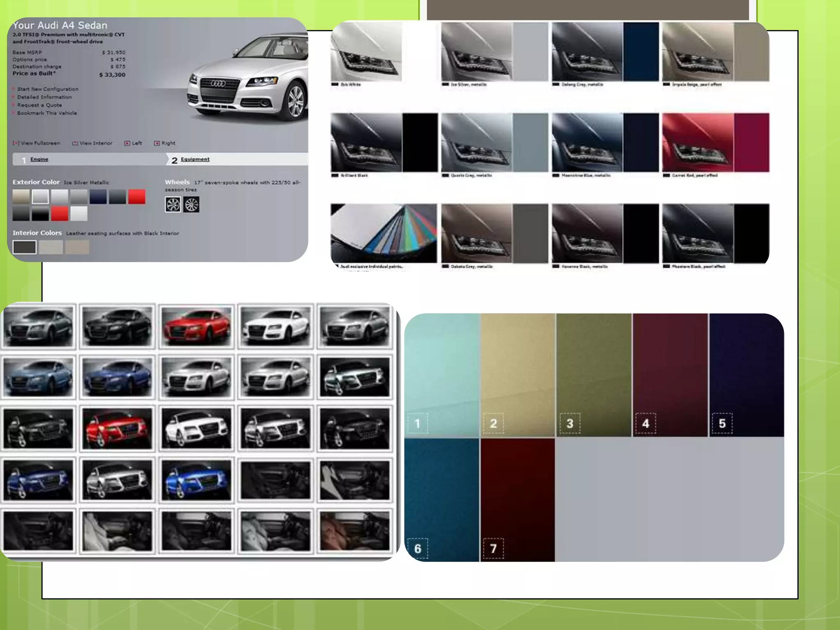Open the Engine step tab
The height and width of the screenshot is (630, 840).
pos(39,159)
